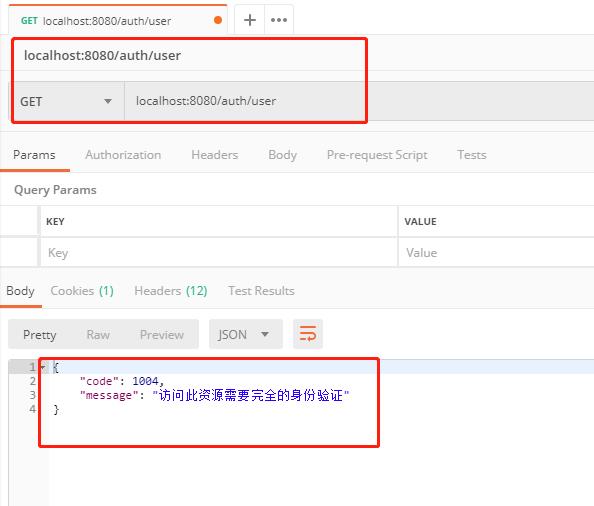594x506 pixels.
Task: Click the request URL input field
Action: click(x=359, y=101)
